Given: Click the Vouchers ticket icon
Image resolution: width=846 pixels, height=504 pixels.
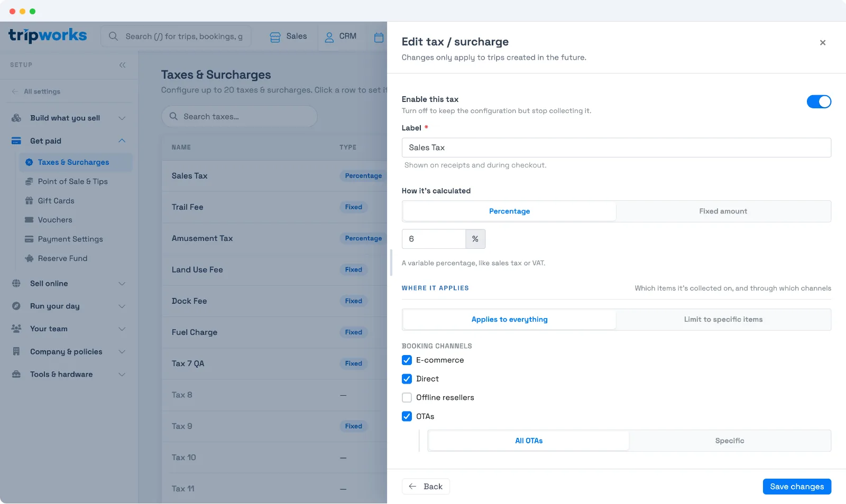Looking at the screenshot, I should click(29, 220).
